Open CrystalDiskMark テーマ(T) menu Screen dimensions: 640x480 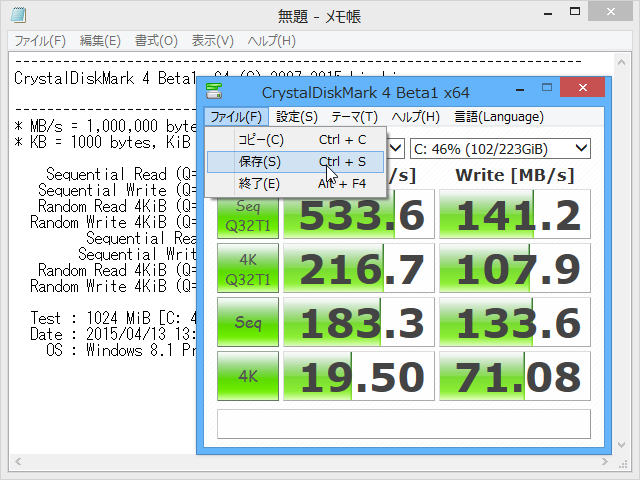(354, 117)
